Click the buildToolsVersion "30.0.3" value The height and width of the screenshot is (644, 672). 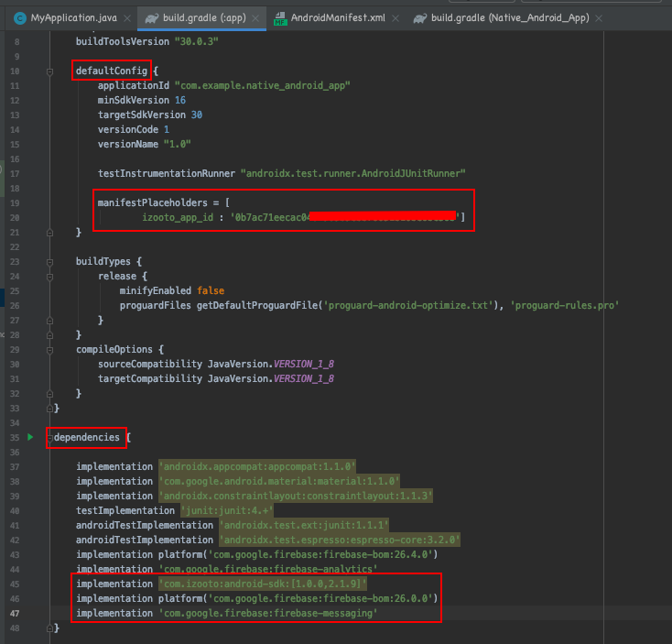point(196,41)
